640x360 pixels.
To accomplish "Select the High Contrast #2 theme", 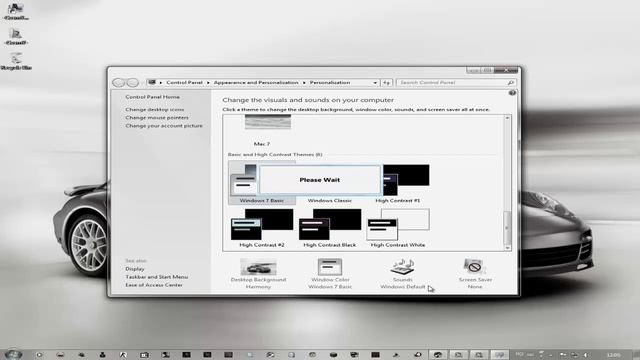I will (x=262, y=228).
